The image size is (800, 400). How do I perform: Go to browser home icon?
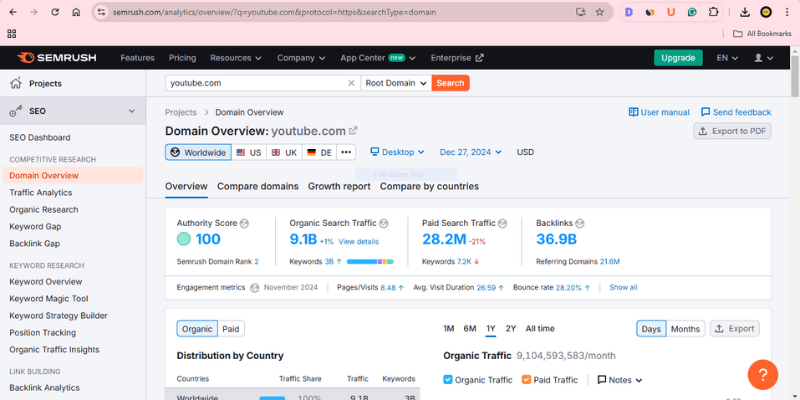point(76,12)
